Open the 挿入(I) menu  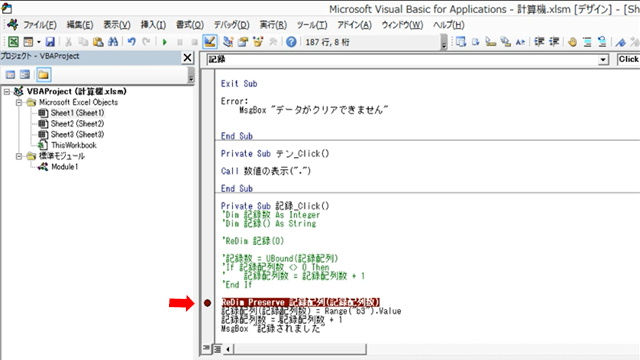(153, 25)
